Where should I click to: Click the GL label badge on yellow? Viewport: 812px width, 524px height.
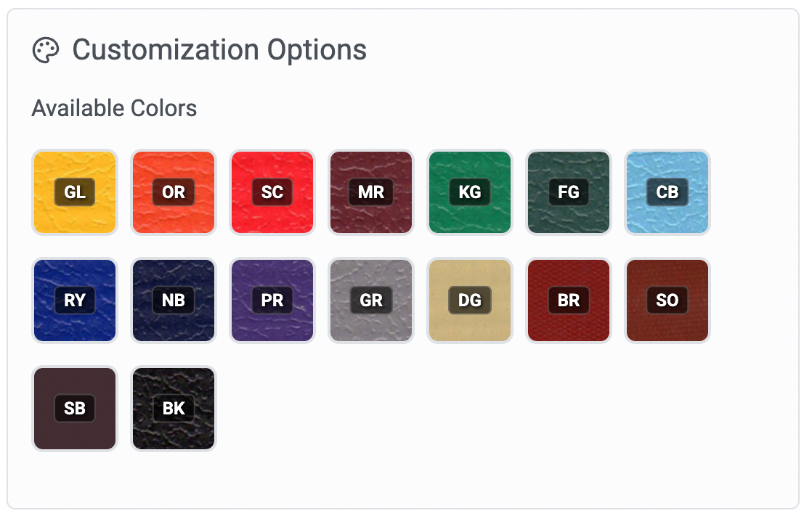tap(75, 192)
